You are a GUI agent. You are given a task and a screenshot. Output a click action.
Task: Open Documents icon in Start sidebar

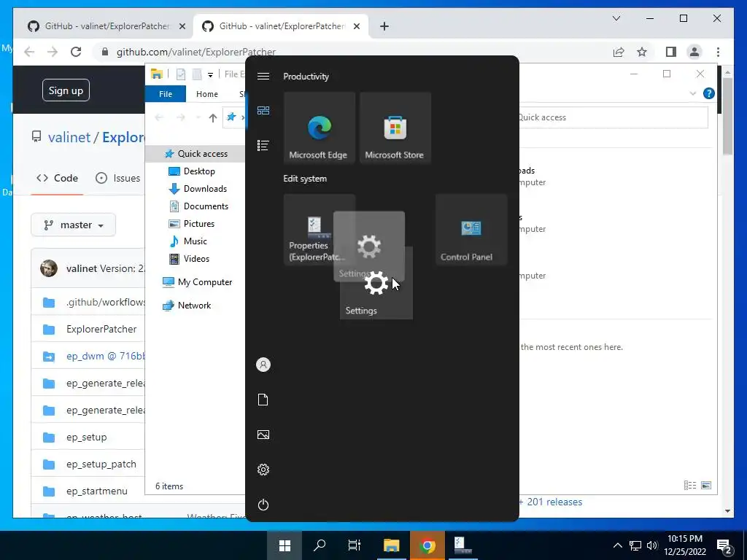pyautogui.click(x=263, y=400)
